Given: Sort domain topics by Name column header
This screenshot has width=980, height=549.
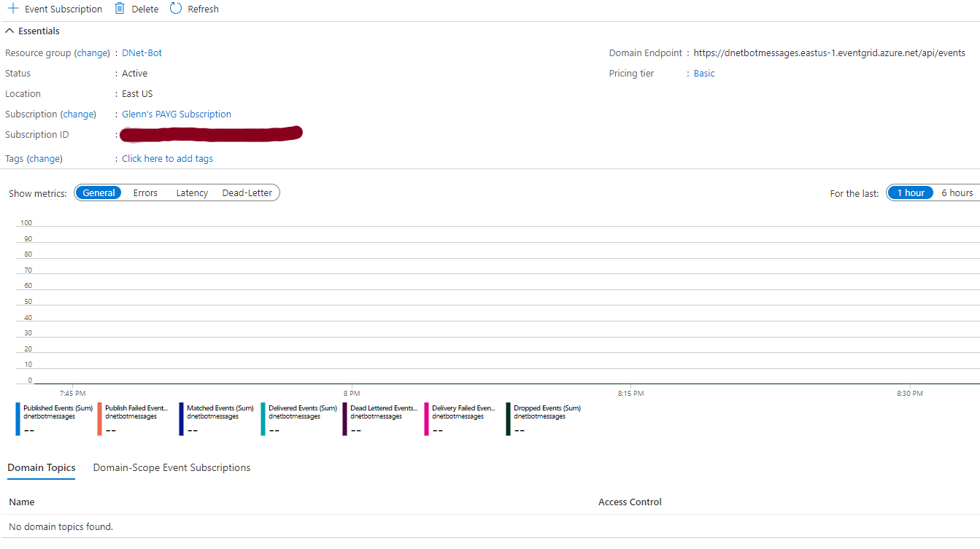Looking at the screenshot, I should (22, 502).
